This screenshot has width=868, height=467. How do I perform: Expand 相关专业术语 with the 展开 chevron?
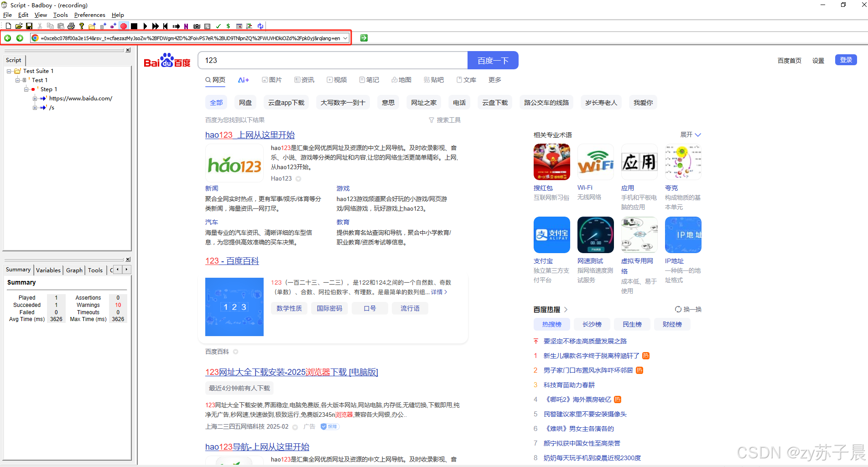pyautogui.click(x=690, y=135)
